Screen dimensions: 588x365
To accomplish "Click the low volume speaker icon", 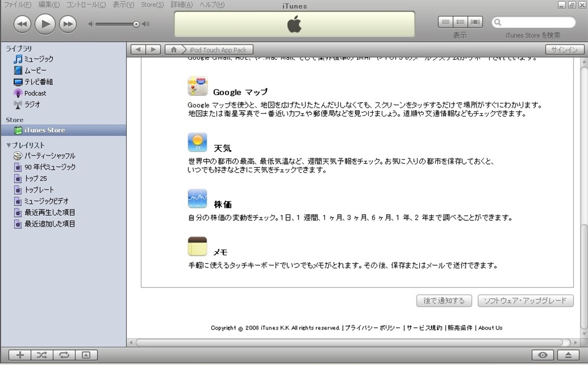I will pos(90,24).
